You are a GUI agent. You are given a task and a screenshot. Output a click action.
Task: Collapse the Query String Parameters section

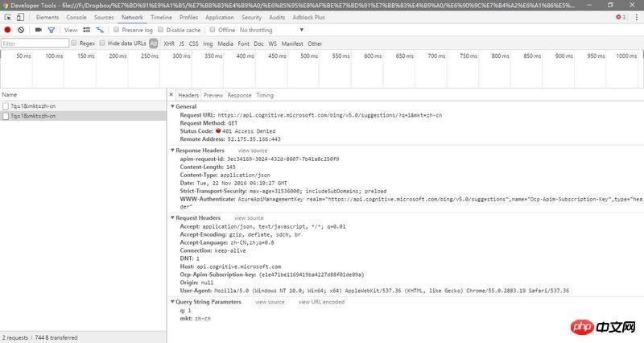172,302
